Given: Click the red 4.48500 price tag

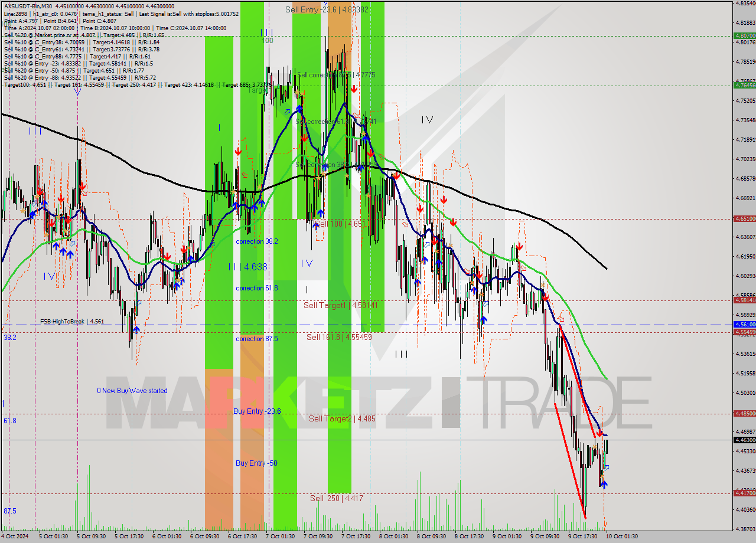Looking at the screenshot, I should [x=744, y=413].
